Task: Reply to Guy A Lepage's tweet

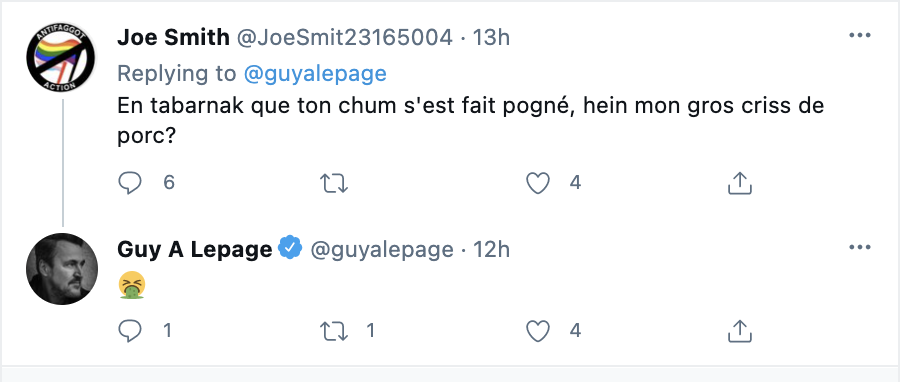Action: 130,331
